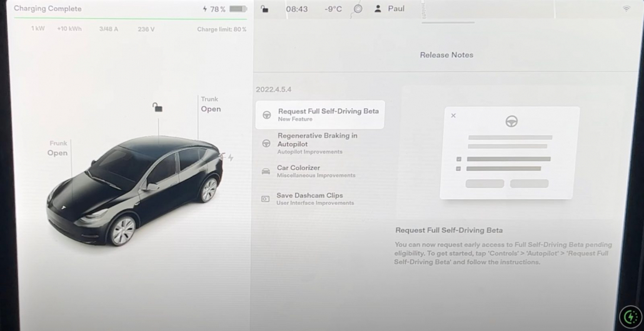644x331 pixels.
Task: Tap the circular icon beside the temperature
Action: coord(358,9)
